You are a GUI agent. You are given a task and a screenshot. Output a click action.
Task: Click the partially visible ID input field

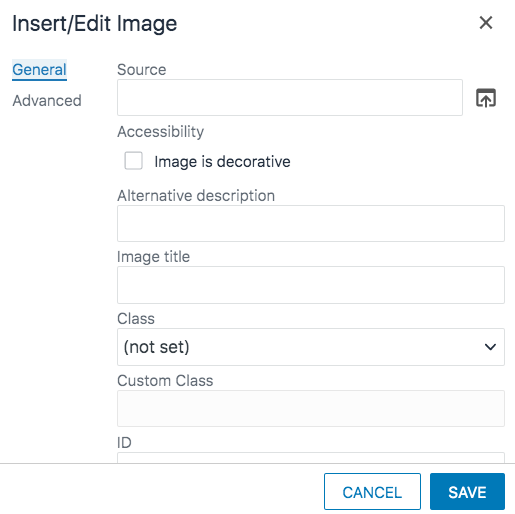pyautogui.click(x=311, y=457)
